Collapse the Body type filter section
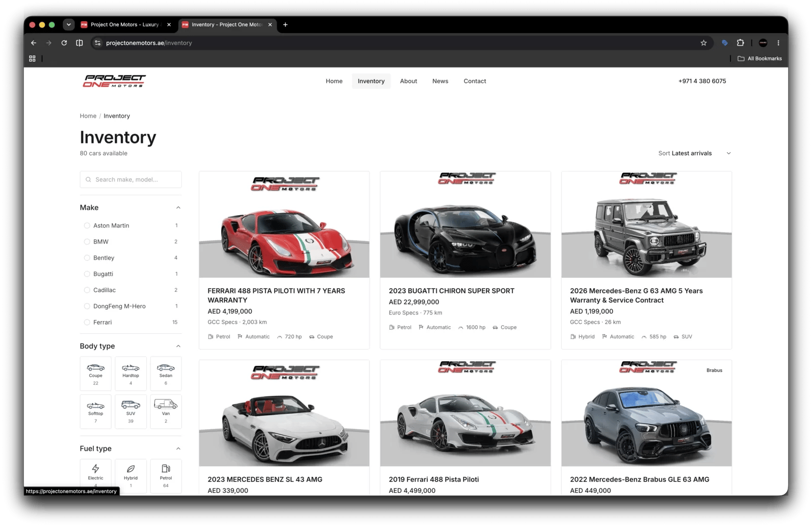Image resolution: width=812 pixels, height=527 pixels. click(x=178, y=346)
